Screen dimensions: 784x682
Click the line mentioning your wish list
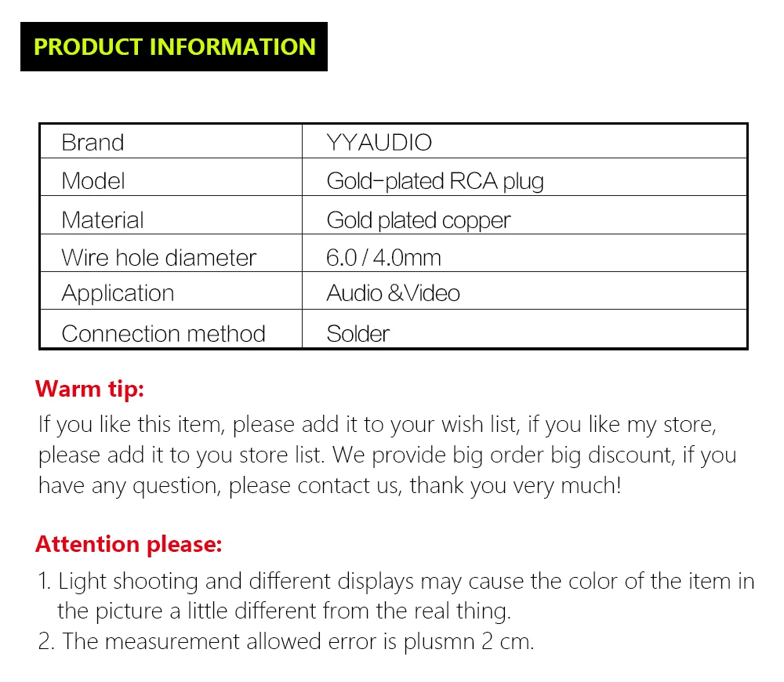(x=376, y=425)
